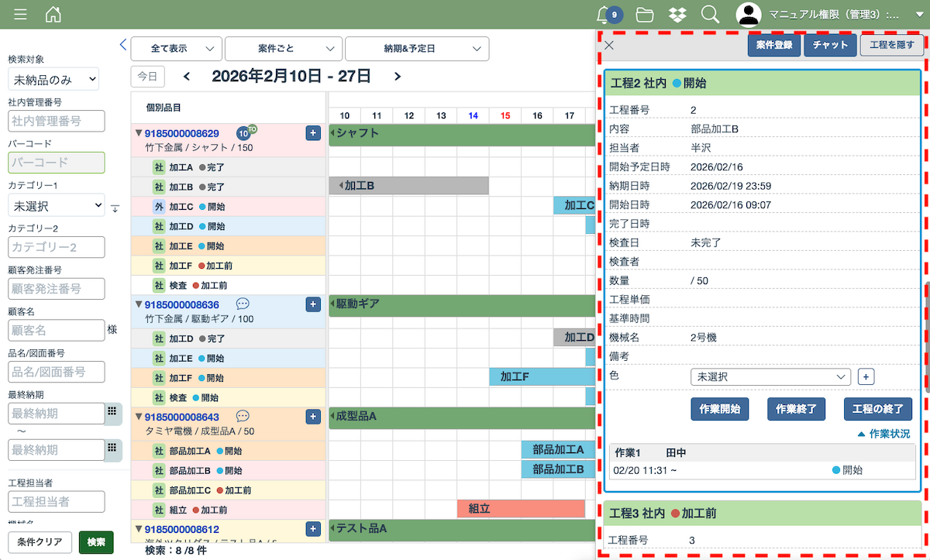The height and width of the screenshot is (560, 930).
Task: Click plus icon for item 9185000008629
Action: click(313, 133)
